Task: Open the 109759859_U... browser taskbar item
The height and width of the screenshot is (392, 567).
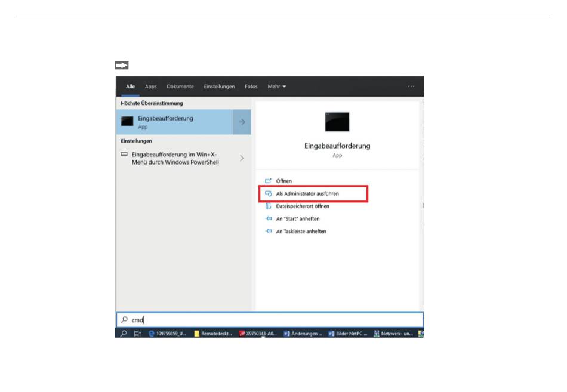Action: tap(168, 334)
